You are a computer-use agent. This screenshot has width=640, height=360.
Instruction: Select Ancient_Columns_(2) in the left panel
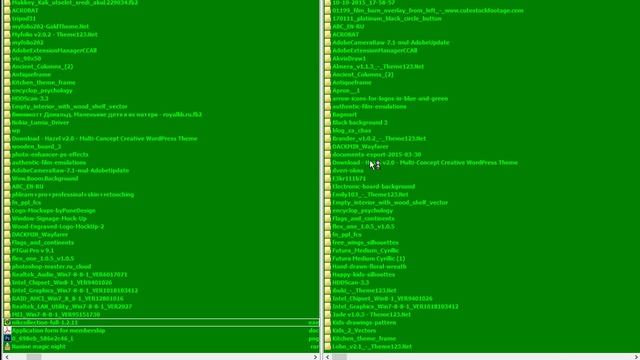[x=42, y=67]
